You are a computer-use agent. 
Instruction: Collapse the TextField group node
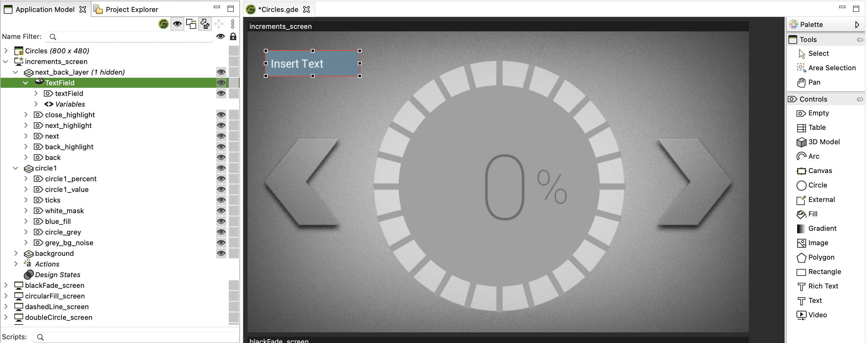coord(26,83)
